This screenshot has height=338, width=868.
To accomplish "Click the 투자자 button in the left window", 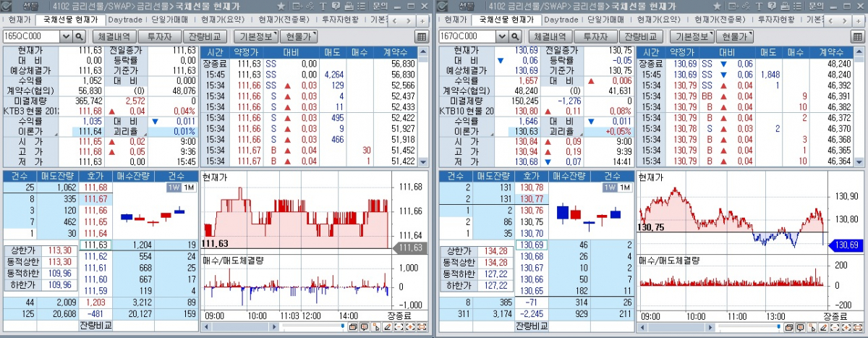I will [x=159, y=35].
